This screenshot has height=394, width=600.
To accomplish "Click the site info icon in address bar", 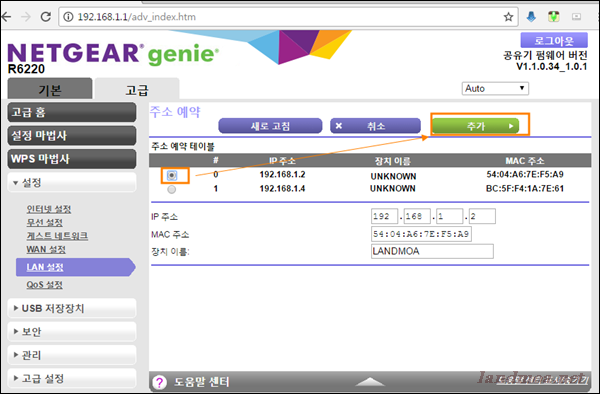I will coord(68,17).
